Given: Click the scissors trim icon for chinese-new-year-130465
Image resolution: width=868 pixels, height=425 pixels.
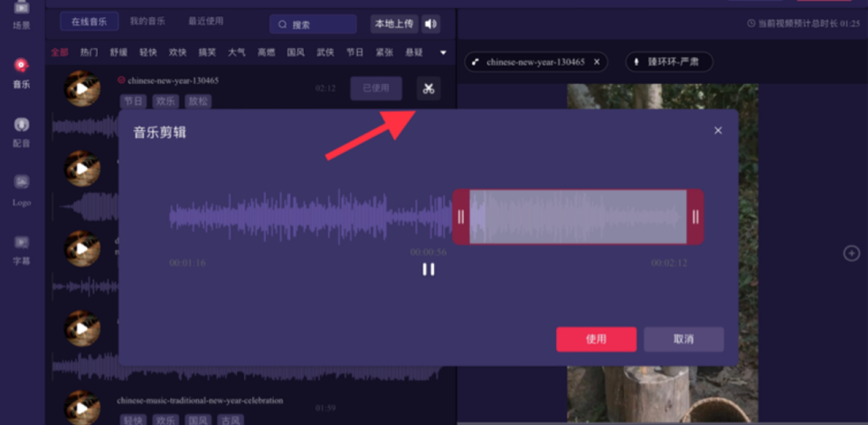Looking at the screenshot, I should coord(429,89).
